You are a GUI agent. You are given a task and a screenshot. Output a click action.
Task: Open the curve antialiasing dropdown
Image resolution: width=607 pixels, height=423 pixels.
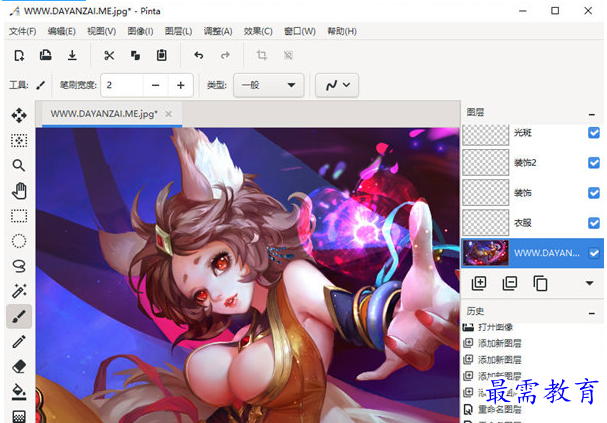point(337,85)
